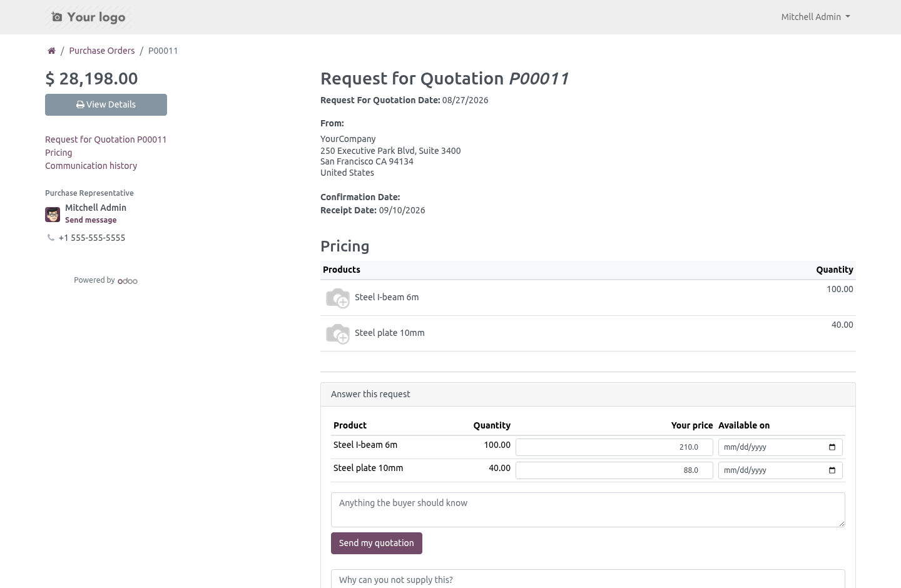Click the YourCompany address name
The height and width of the screenshot is (588, 901).
point(348,139)
